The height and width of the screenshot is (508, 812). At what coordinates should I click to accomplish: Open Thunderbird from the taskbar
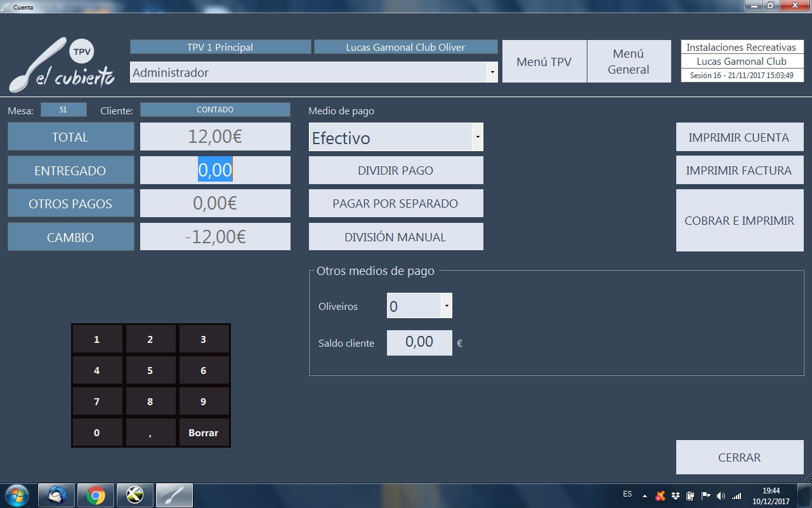click(56, 495)
